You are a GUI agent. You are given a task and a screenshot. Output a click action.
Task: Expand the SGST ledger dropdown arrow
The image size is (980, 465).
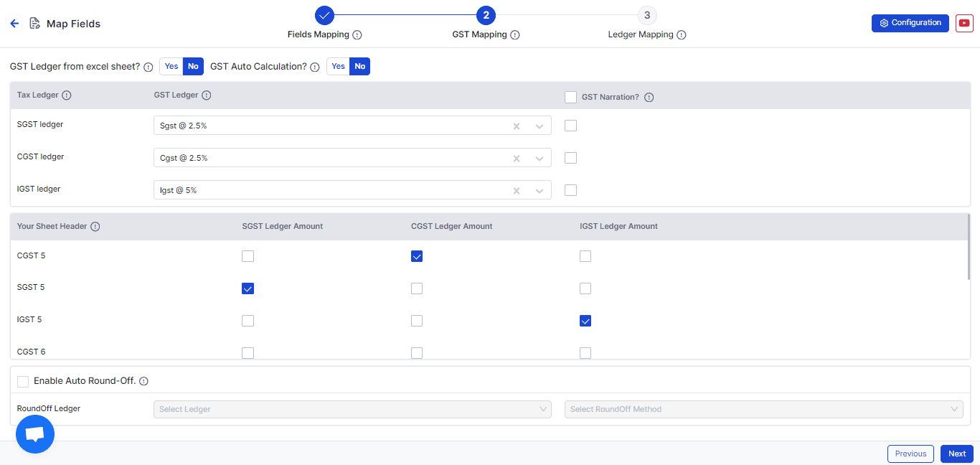pos(540,126)
